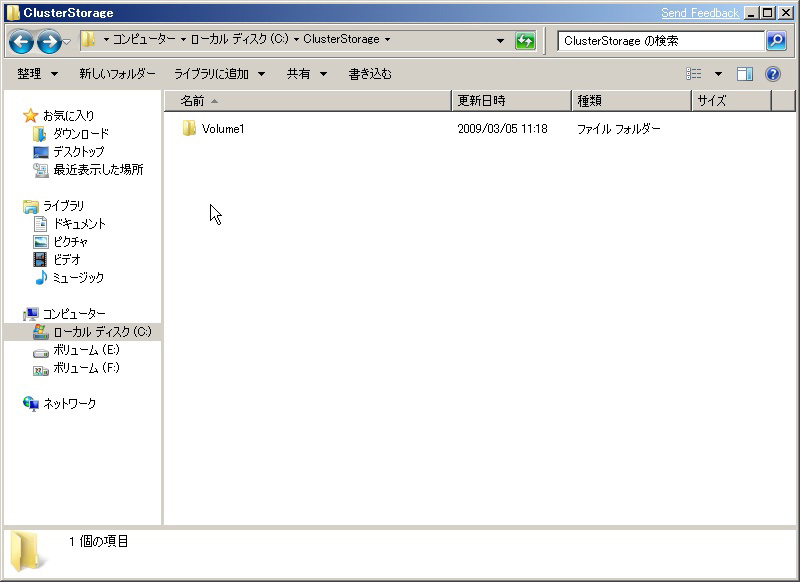The width and height of the screenshot is (800, 582).
Task: Click the green refresh icon in address bar
Action: point(525,39)
